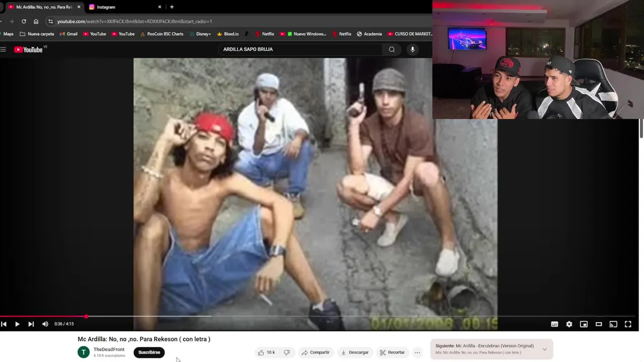Open the Nueva carpeta bookmark folder
This screenshot has width=644, height=362.
click(x=37, y=34)
